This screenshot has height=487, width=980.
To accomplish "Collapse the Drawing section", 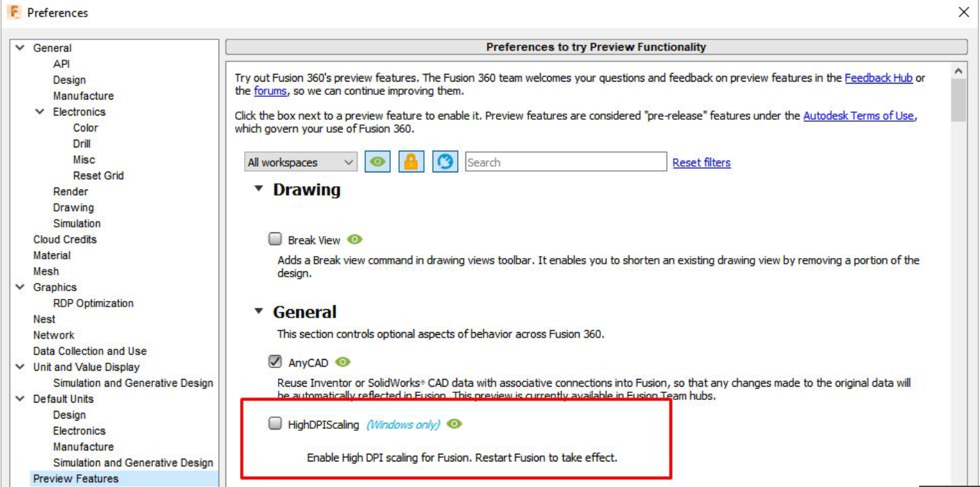I will (259, 188).
